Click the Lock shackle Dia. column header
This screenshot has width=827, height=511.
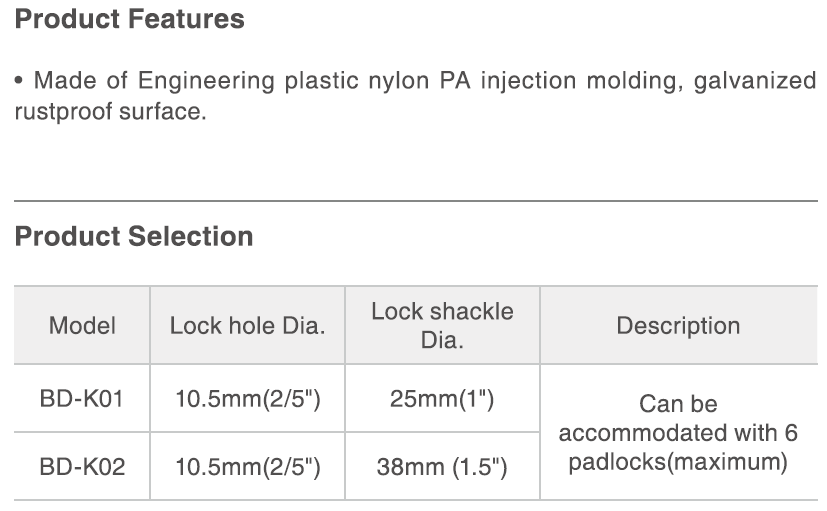click(442, 325)
